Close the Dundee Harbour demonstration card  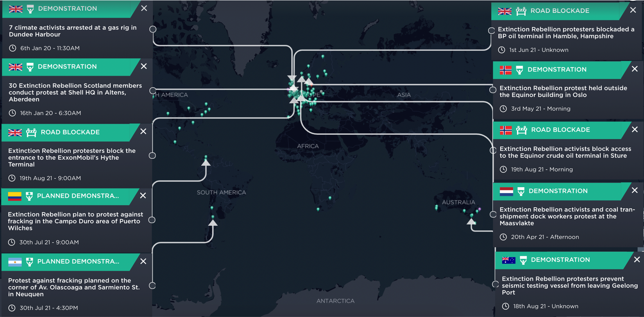click(x=144, y=8)
